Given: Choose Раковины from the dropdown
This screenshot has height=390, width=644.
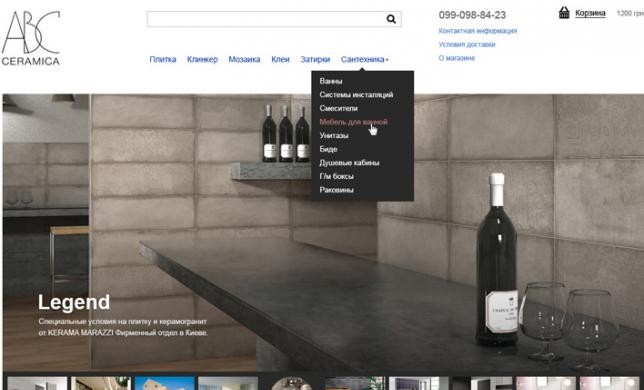Looking at the screenshot, I should (336, 190).
